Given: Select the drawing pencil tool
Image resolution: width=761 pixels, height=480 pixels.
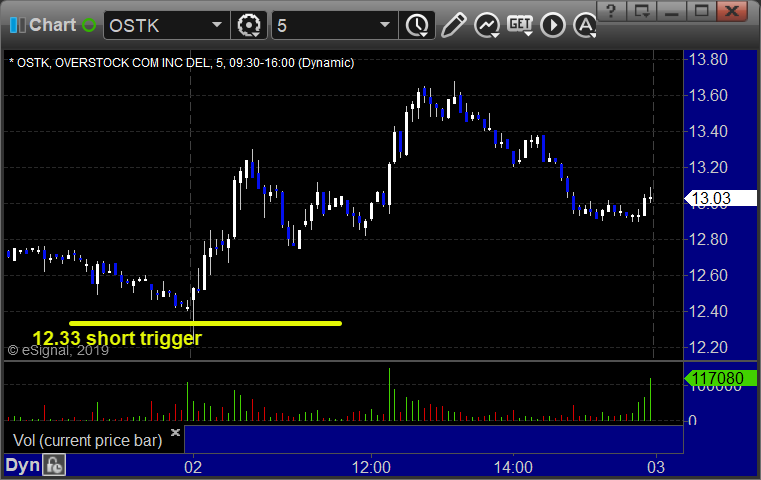Looking at the screenshot, I should point(454,25).
